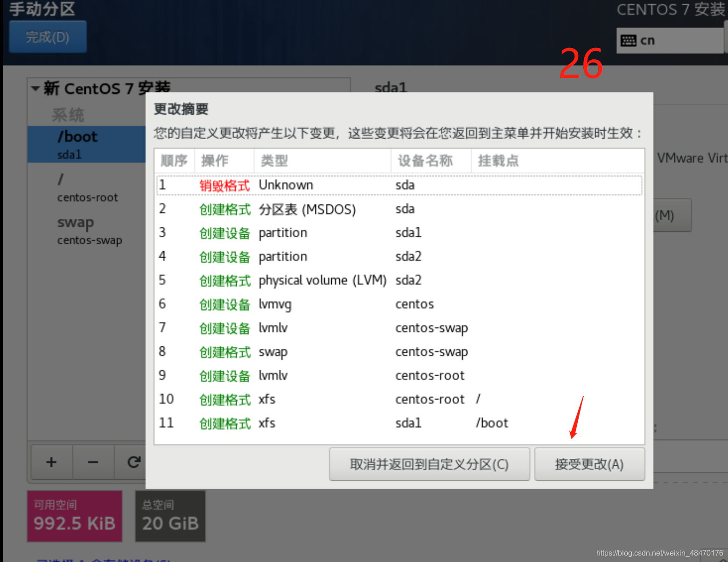Open the cn keyboard layout indicator
Image resolution: width=728 pixels, height=562 pixels.
tap(671, 41)
